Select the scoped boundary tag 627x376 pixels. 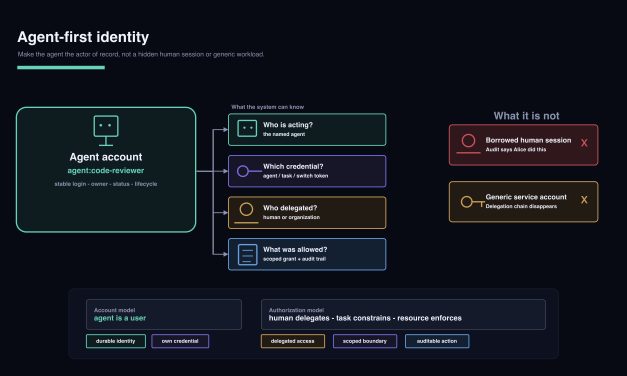point(365,341)
